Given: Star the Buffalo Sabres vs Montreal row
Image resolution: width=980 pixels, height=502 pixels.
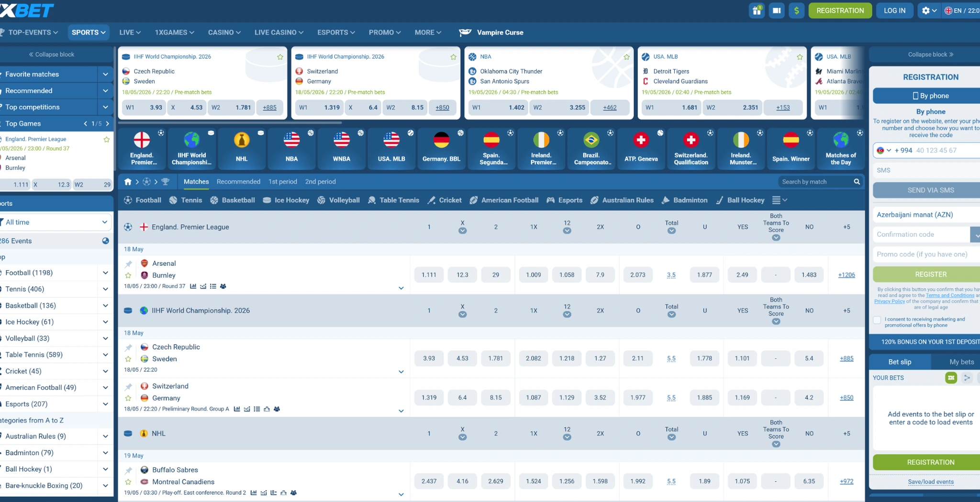Looking at the screenshot, I should click(x=128, y=482).
